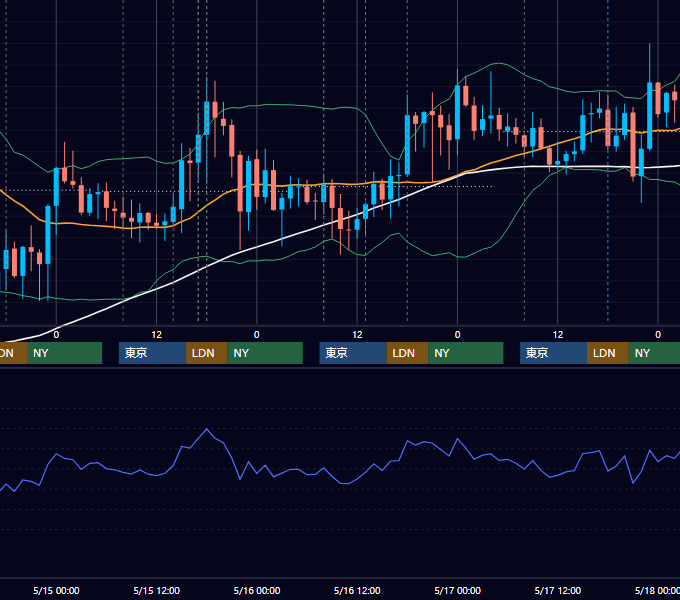Click the 5/15 12:00 date label
Screen dimensions: 680x600
(157, 590)
